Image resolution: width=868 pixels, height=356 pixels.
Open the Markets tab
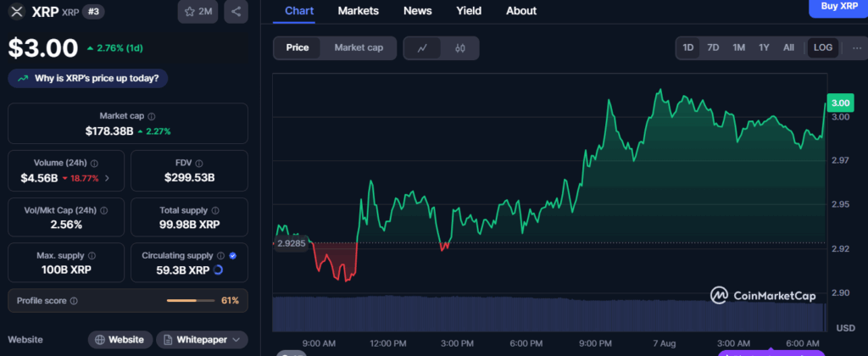coord(359,11)
